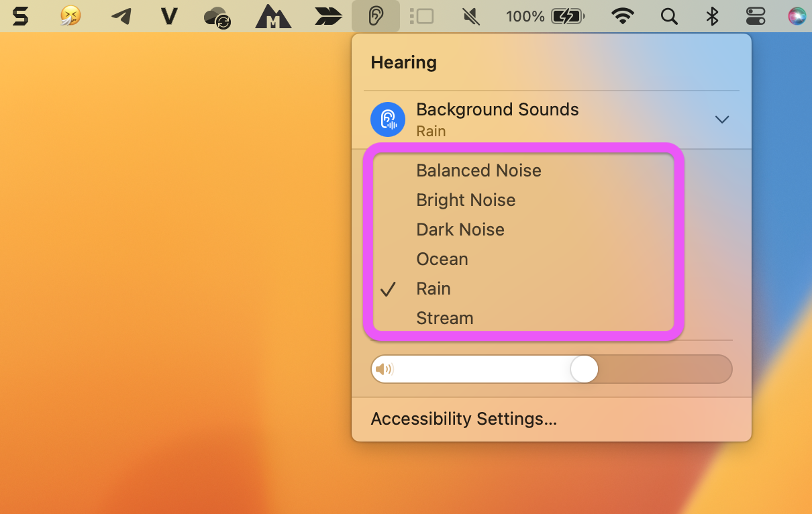Click the Bluetooth status icon

[713, 16]
